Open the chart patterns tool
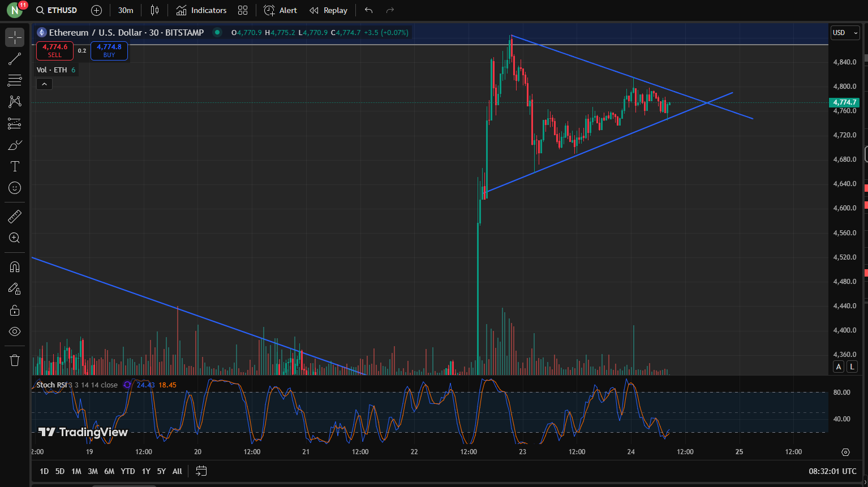Viewport: 868px width, 487px height. coord(15,102)
